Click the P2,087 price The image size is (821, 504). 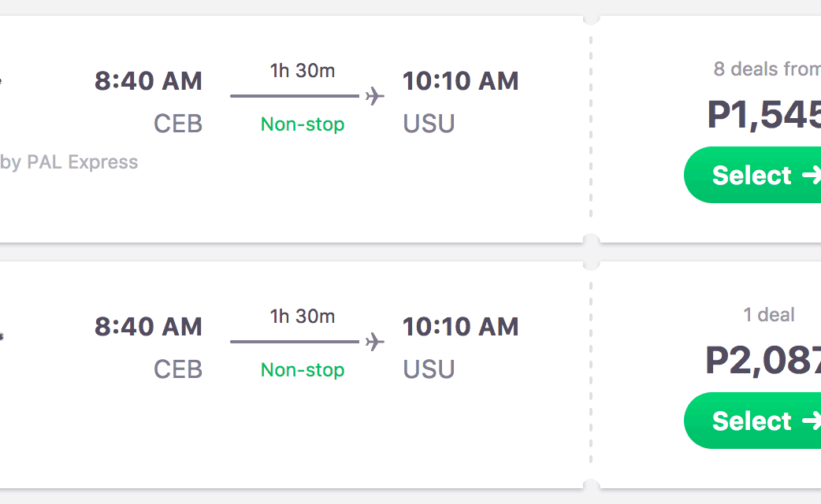click(763, 361)
